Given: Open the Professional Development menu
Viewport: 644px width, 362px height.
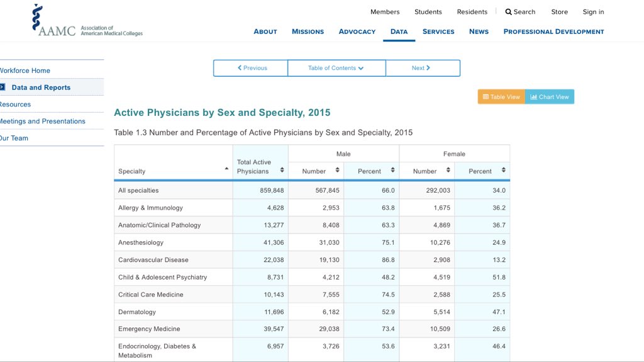Looking at the screenshot, I should 553,31.
